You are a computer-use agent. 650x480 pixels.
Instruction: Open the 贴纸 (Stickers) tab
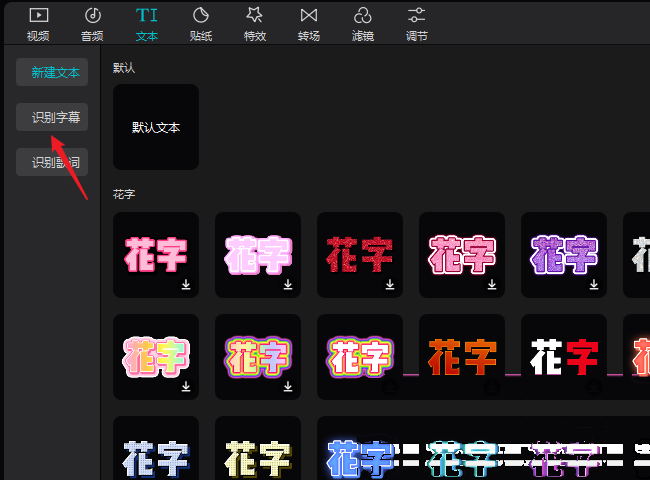pyautogui.click(x=201, y=24)
